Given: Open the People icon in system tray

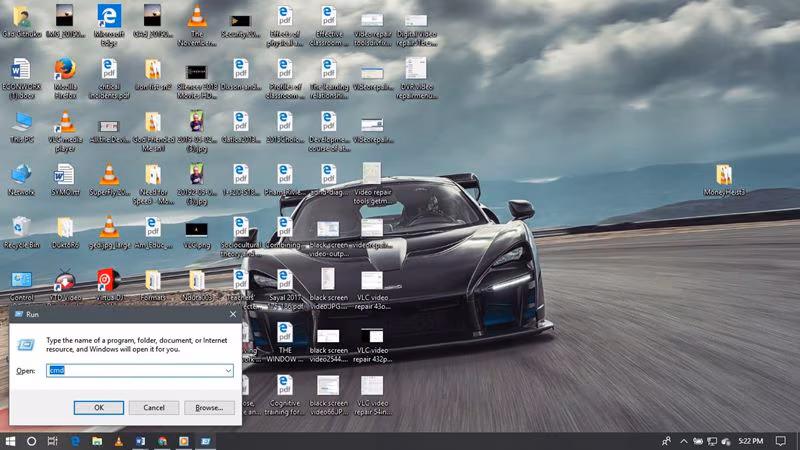Looking at the screenshot, I should pos(666,441).
